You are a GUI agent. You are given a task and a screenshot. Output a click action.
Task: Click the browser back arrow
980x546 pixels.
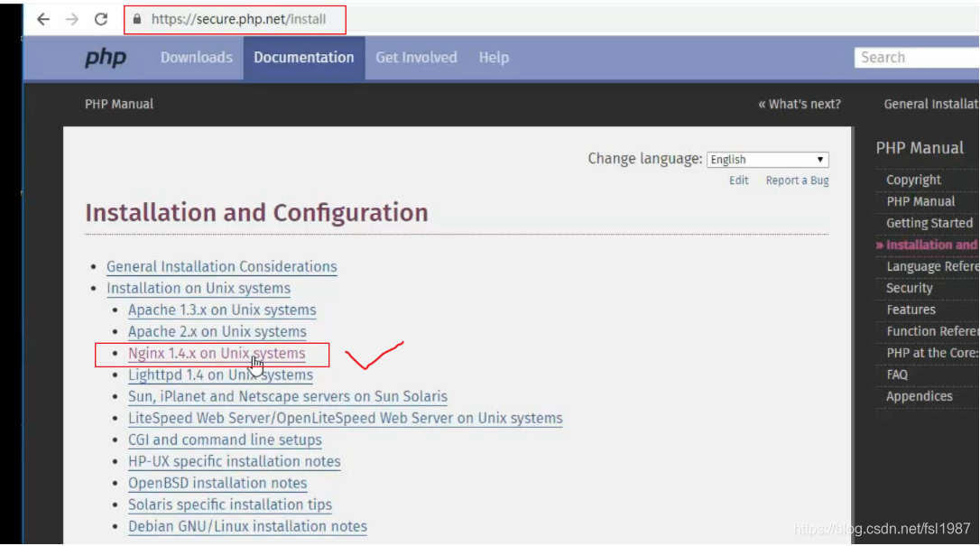coord(43,19)
